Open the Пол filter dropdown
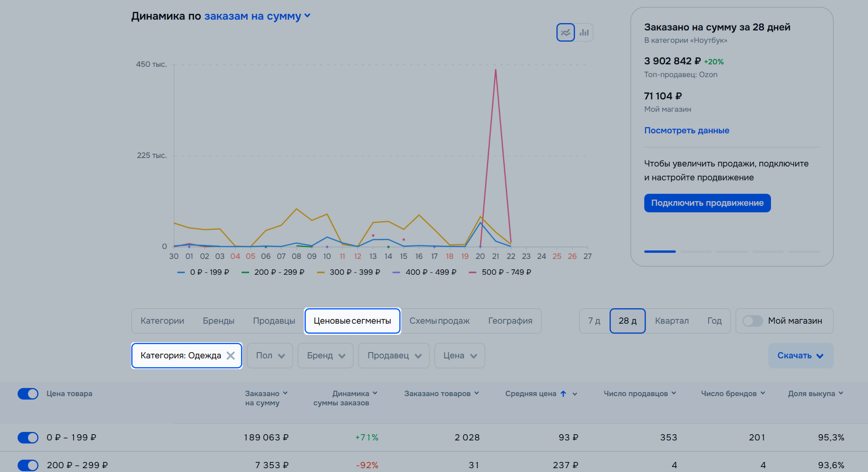 (x=270, y=356)
